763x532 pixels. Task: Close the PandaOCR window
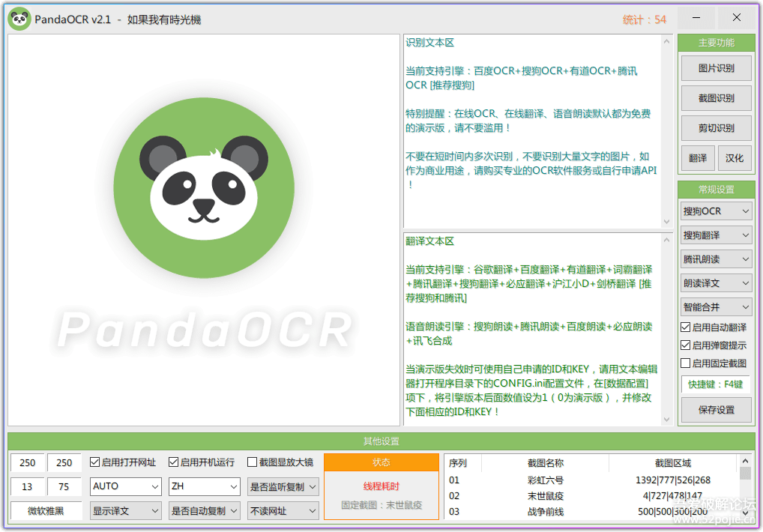(x=737, y=18)
